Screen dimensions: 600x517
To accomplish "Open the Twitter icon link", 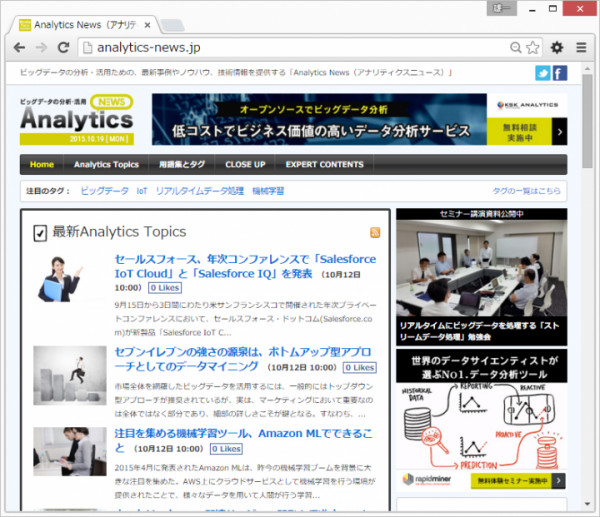I will 543,73.
